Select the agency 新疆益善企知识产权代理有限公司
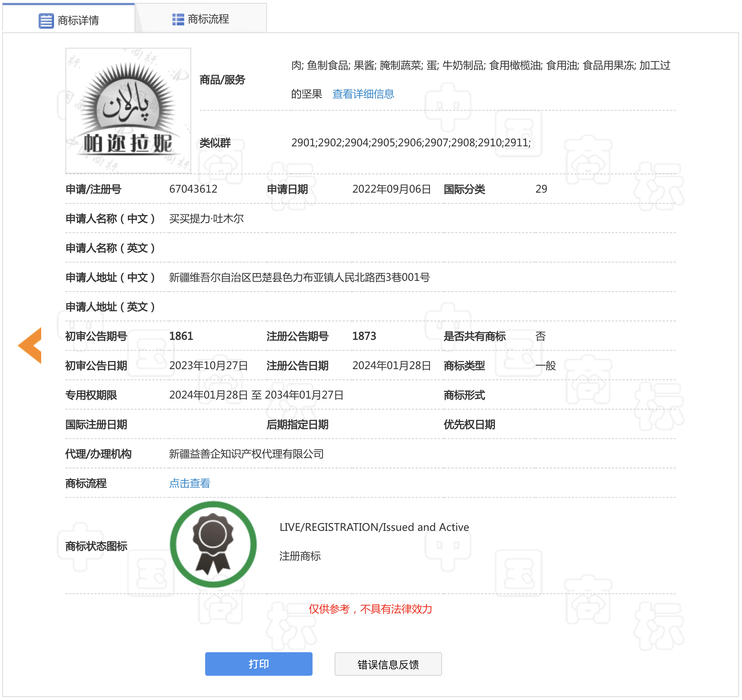The image size is (742, 700). [x=246, y=454]
